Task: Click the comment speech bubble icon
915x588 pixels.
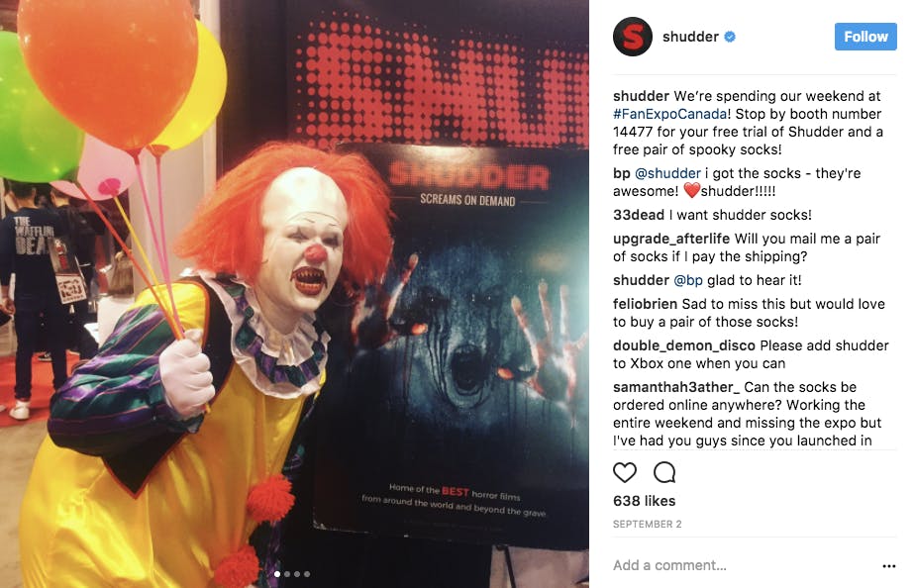Action: pos(664,472)
